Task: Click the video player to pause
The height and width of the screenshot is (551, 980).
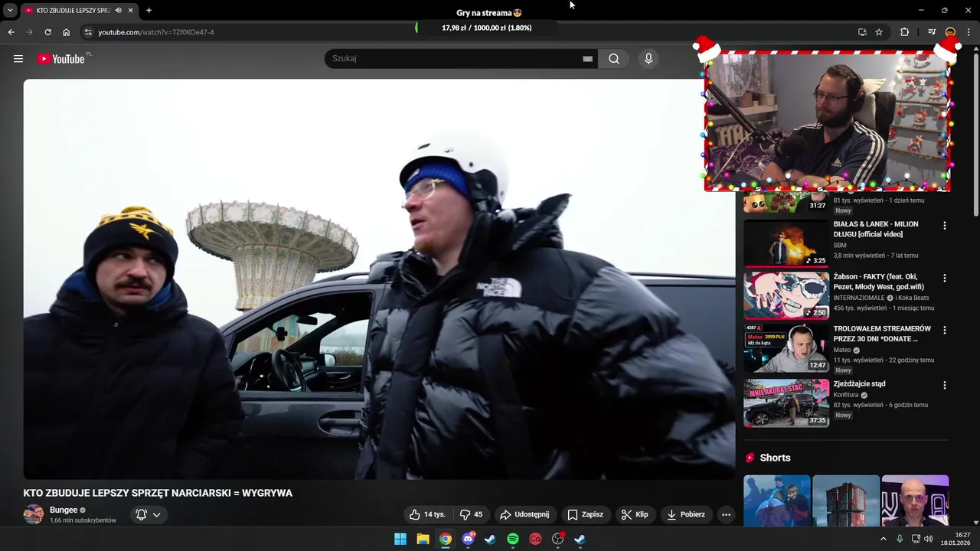Action: tap(379, 279)
